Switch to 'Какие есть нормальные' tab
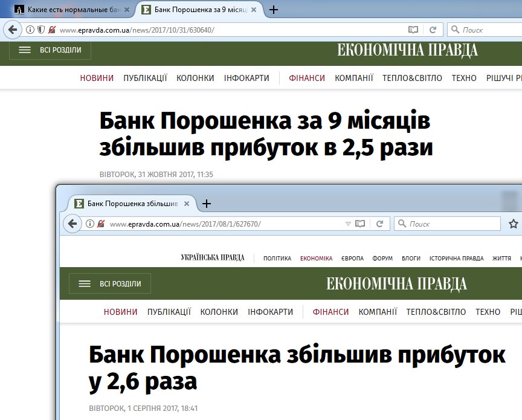 (71, 10)
